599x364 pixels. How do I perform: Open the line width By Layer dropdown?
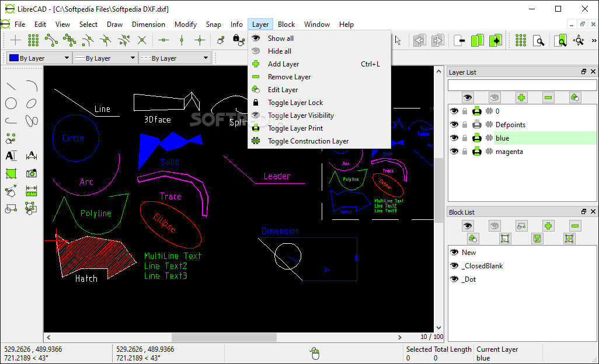click(x=105, y=58)
